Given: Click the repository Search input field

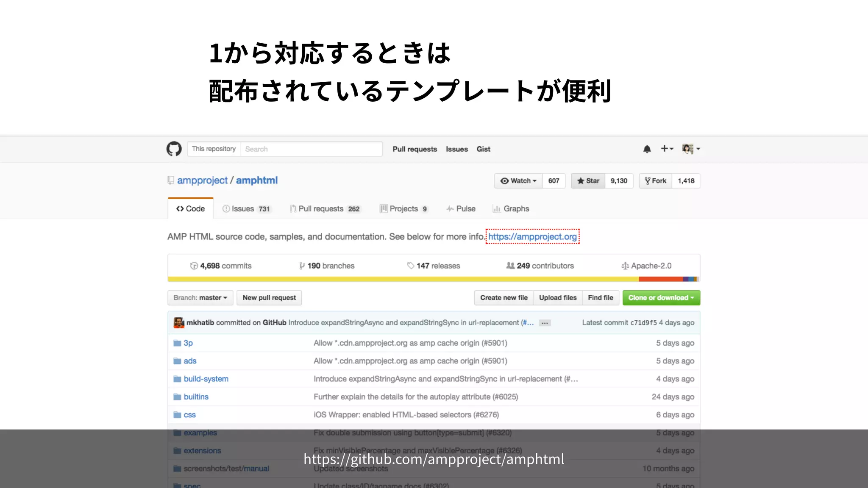Looking at the screenshot, I should click(311, 149).
